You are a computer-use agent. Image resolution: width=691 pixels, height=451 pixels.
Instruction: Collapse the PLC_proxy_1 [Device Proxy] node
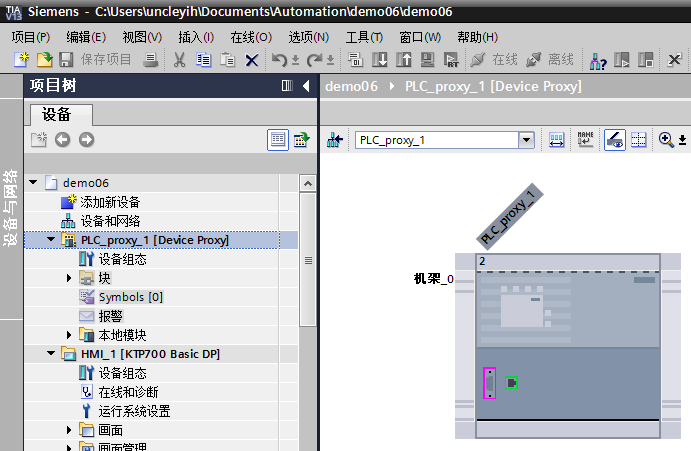pyautogui.click(x=51, y=239)
